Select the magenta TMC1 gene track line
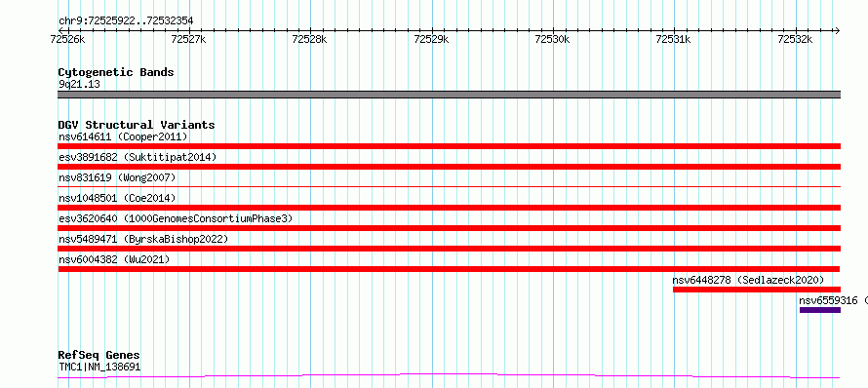This screenshot has height=388, width=868. coord(449,376)
